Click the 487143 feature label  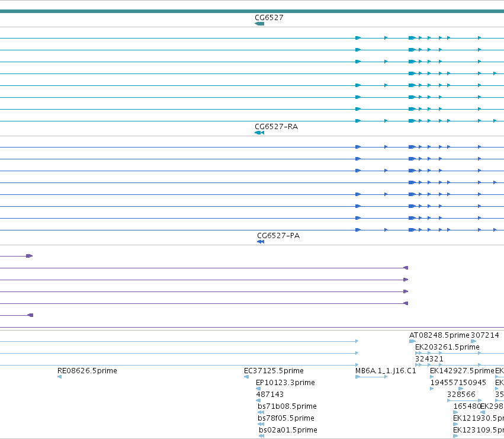pyautogui.click(x=270, y=395)
